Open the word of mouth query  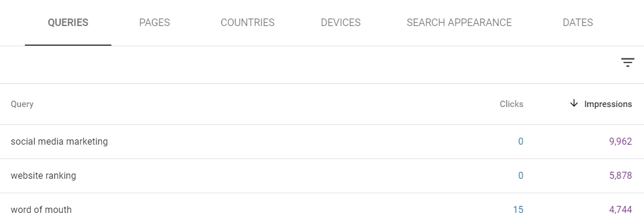[x=41, y=209]
